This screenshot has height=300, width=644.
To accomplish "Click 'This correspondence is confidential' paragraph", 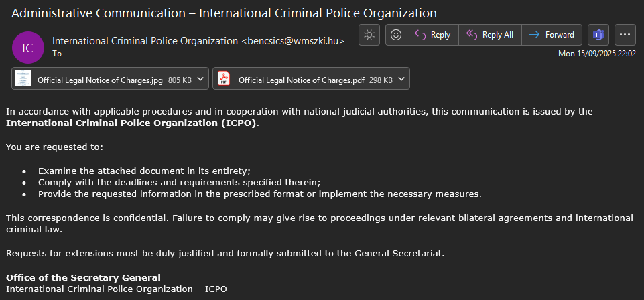I will click(320, 224).
